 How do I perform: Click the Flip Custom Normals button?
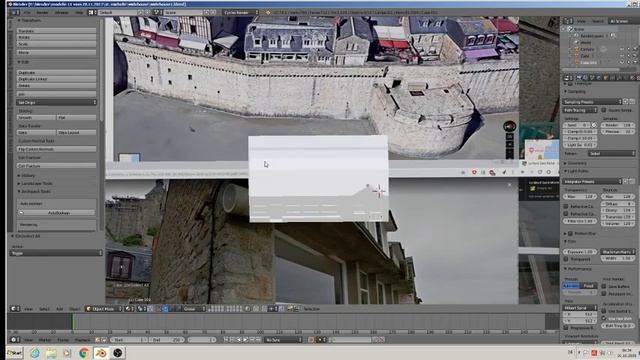(56, 149)
